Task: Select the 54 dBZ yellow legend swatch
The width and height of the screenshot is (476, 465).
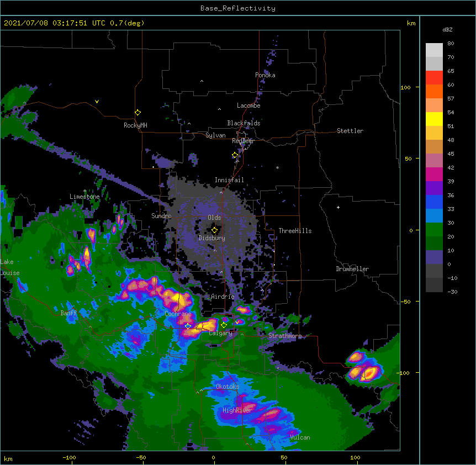Action: coord(434,119)
